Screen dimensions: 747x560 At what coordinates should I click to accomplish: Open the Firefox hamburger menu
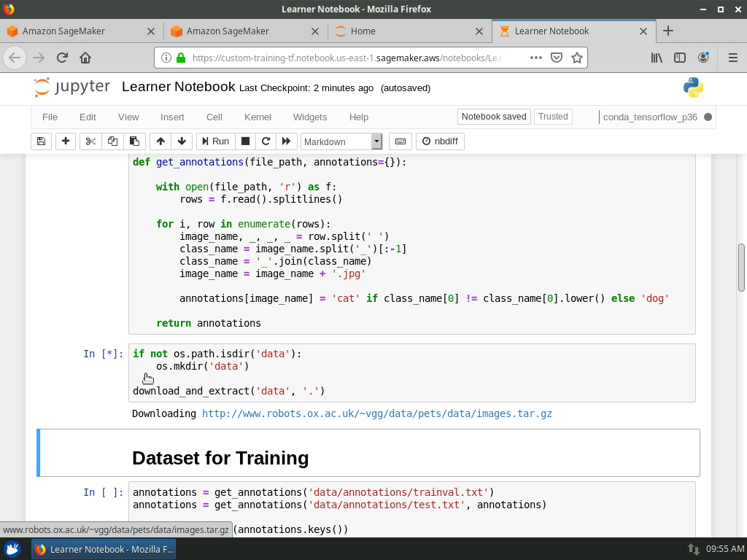[x=732, y=58]
